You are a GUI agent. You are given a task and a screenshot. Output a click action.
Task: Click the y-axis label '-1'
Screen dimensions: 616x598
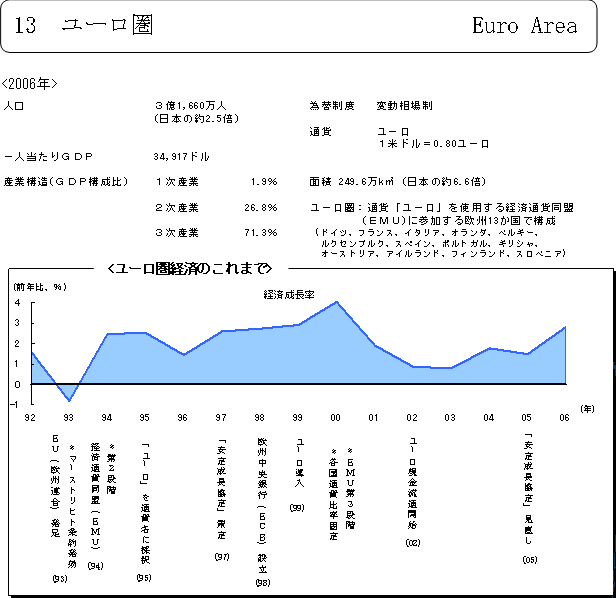click(x=15, y=404)
